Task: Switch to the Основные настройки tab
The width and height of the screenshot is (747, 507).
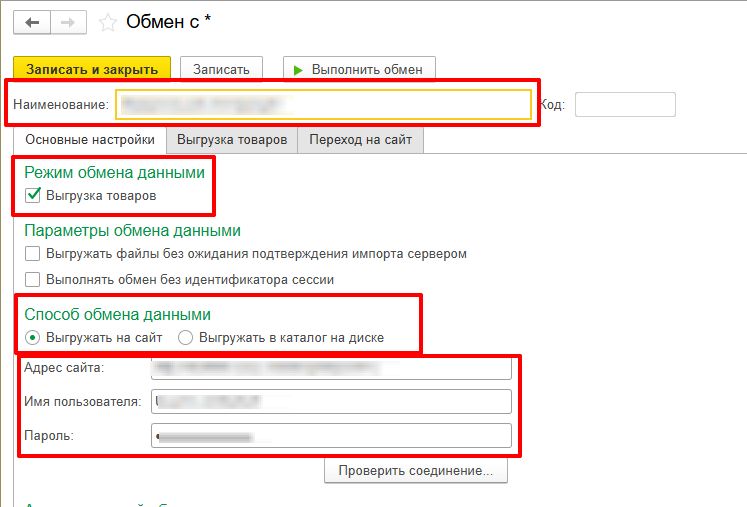Action: pos(90,140)
